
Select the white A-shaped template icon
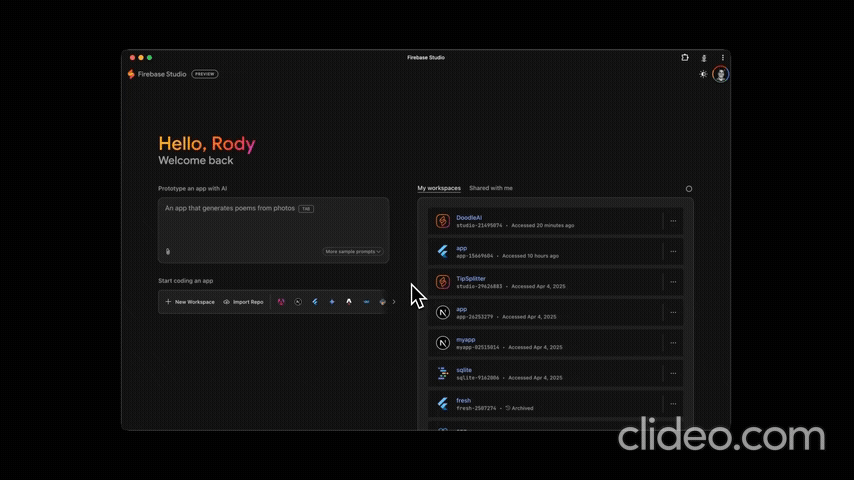coord(349,301)
